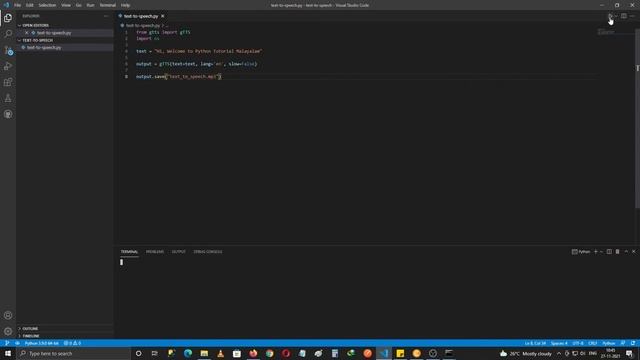Close the text-to-speech.py editor tab
Image resolution: width=640 pixels, height=360 pixels.
coord(162,16)
